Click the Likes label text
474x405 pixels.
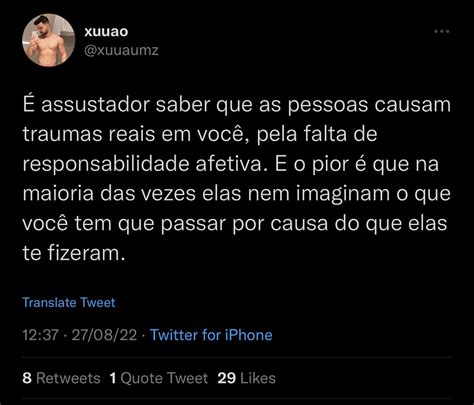[258, 378]
